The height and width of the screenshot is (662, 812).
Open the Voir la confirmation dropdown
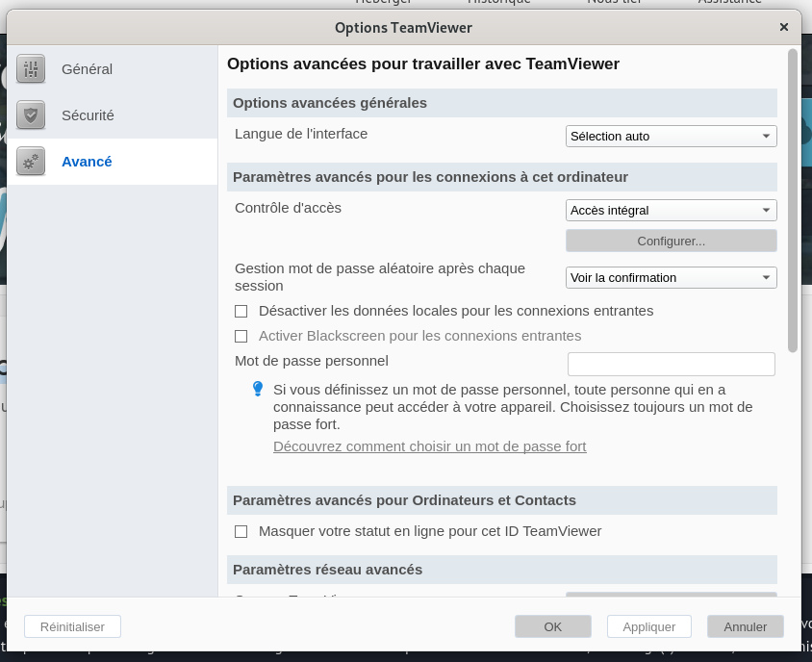pos(671,277)
